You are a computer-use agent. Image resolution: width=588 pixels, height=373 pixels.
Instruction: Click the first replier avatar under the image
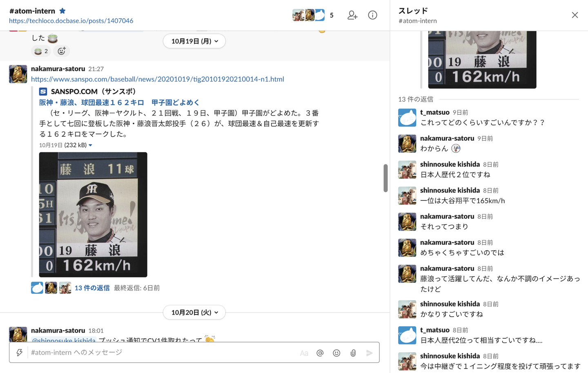37,288
